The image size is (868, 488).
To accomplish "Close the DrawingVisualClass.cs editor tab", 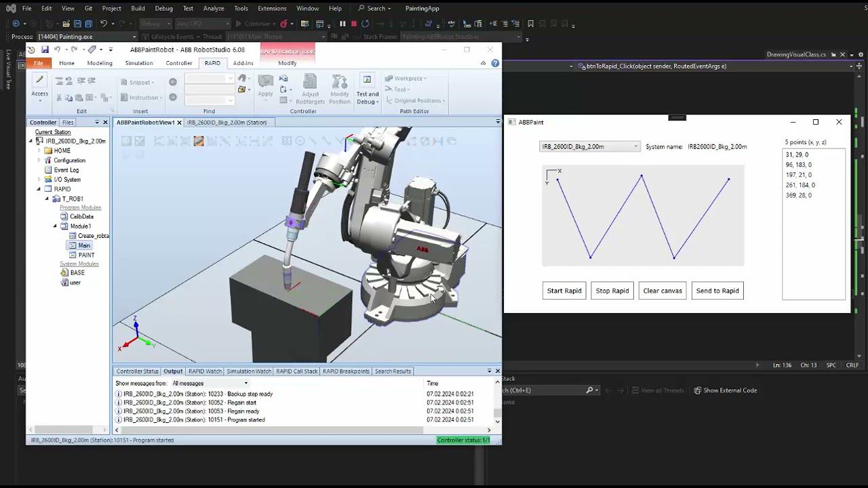I will coord(842,54).
